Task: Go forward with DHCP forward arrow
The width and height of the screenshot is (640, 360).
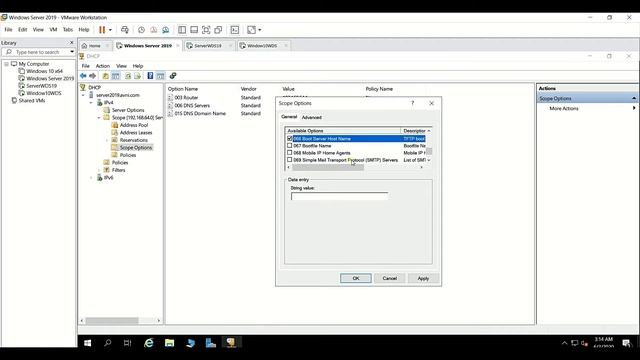Action: 93,76
